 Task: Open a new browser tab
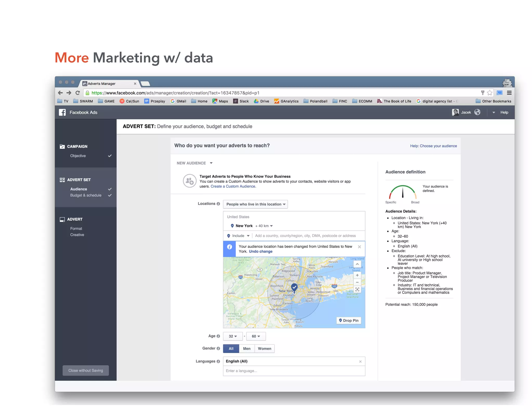click(145, 84)
